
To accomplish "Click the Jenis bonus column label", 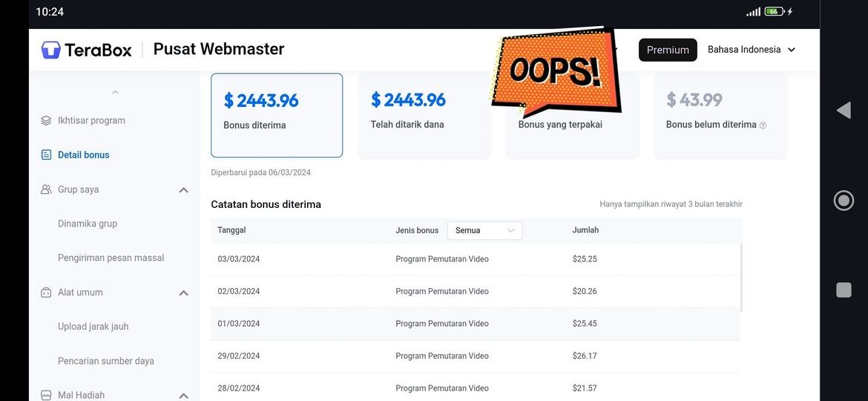I will 417,230.
